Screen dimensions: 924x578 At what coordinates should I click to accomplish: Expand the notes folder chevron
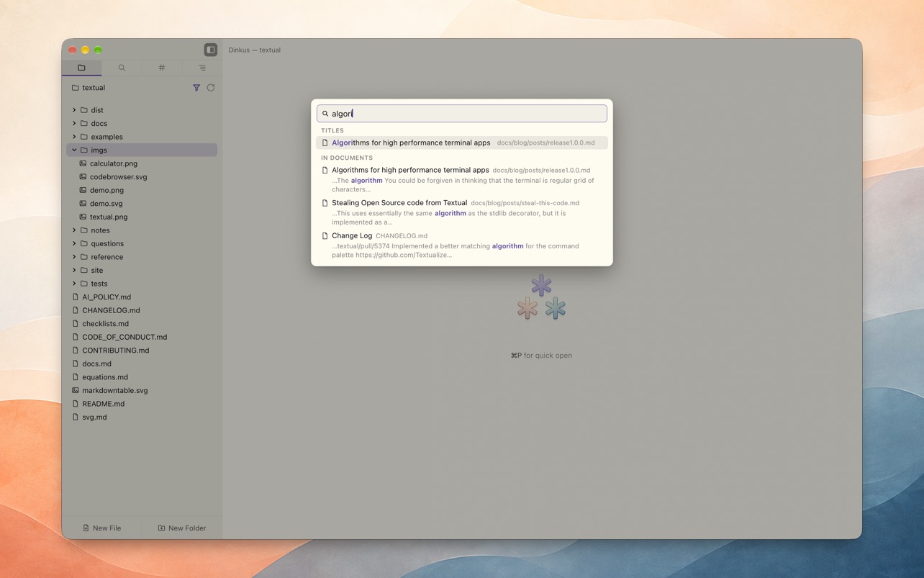[x=74, y=230]
